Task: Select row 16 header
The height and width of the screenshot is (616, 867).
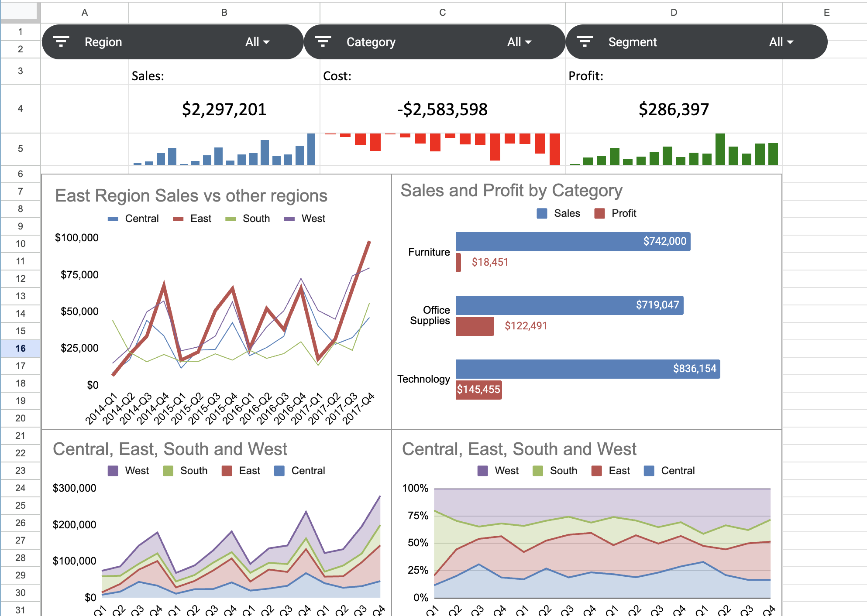Action: pyautogui.click(x=20, y=348)
